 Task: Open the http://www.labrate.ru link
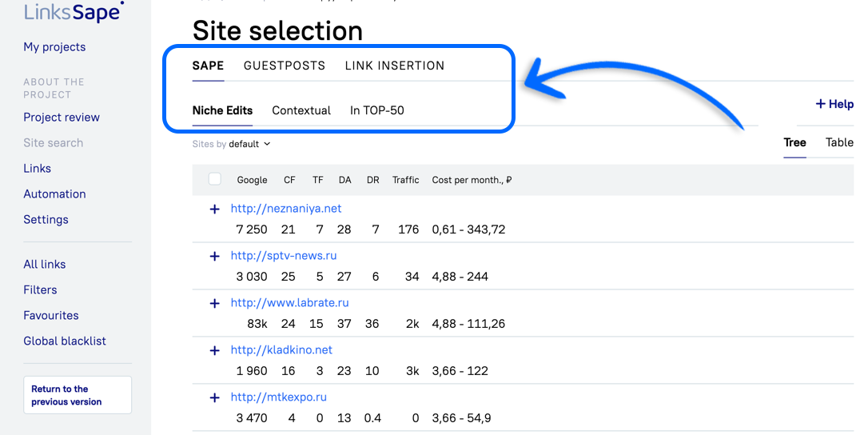click(290, 302)
